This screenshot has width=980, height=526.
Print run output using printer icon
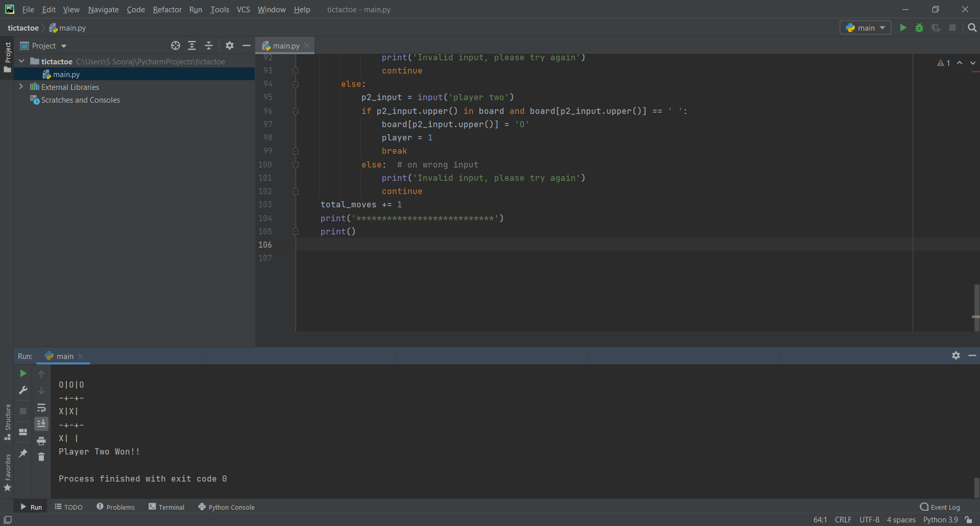pos(41,441)
